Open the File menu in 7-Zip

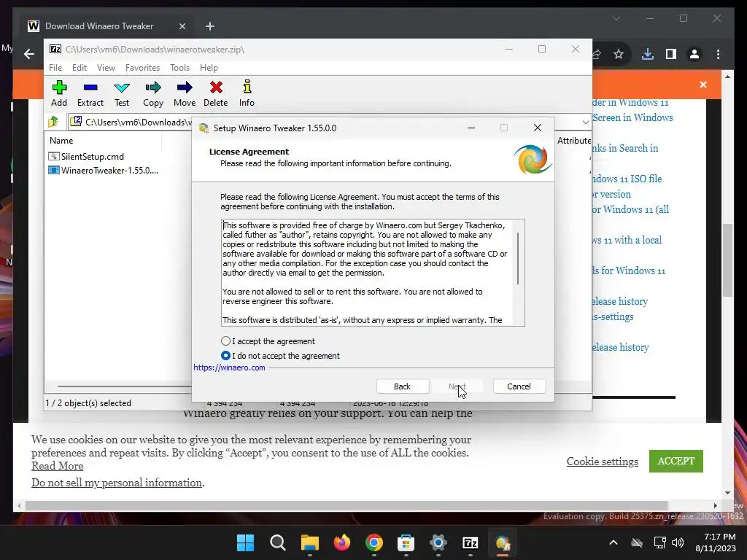[x=55, y=68]
